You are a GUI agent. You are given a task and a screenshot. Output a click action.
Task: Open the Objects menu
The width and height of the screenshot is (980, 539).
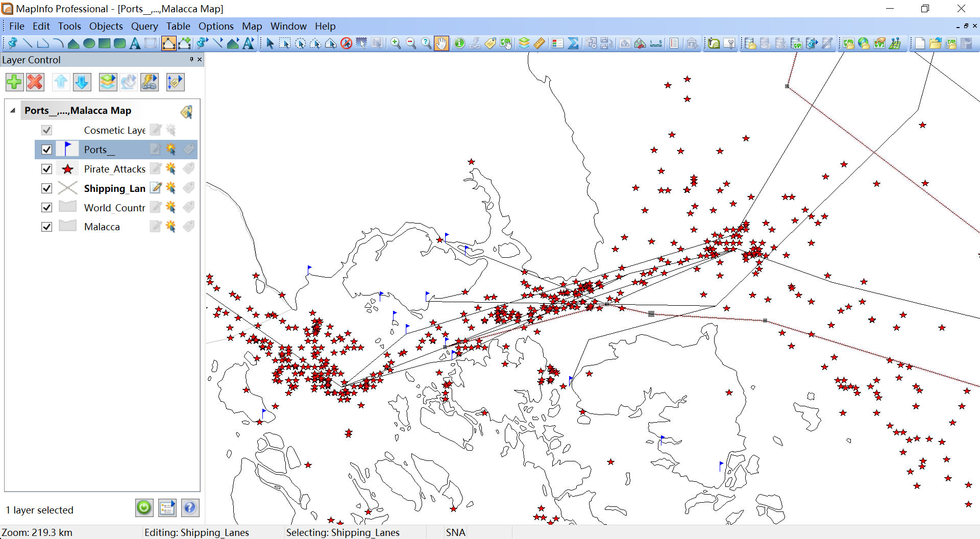(106, 26)
